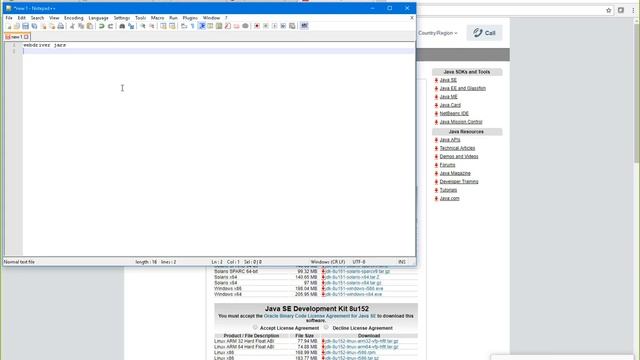Open the Search menu in Notepad++
The height and width of the screenshot is (360, 640).
[37, 18]
